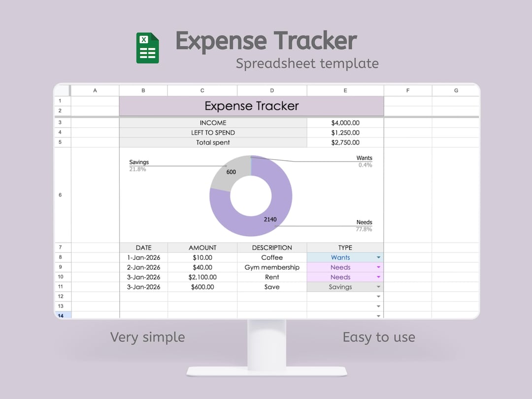Click the select-all corner of the sheet
Image resolution: width=532 pixels, height=399 pixels.
coord(63,91)
